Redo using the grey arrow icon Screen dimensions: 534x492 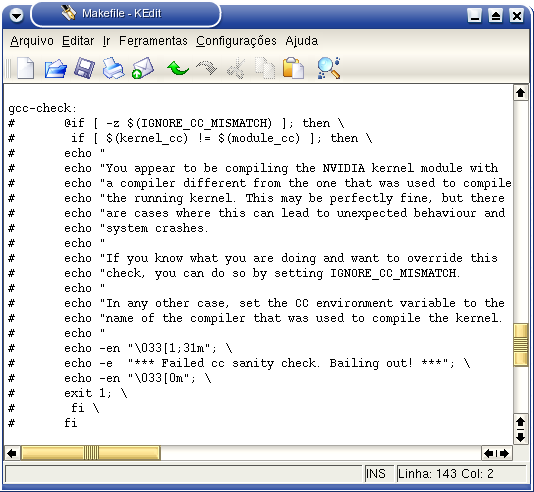[x=207, y=68]
